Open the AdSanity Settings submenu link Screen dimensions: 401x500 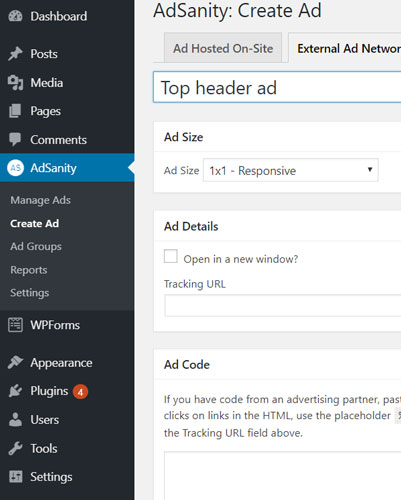pos(30,293)
